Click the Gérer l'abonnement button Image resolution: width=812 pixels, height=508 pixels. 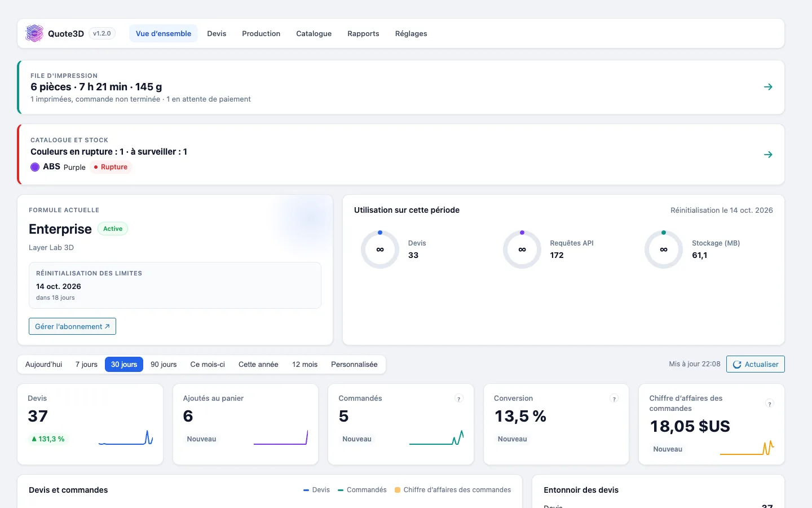(72, 326)
